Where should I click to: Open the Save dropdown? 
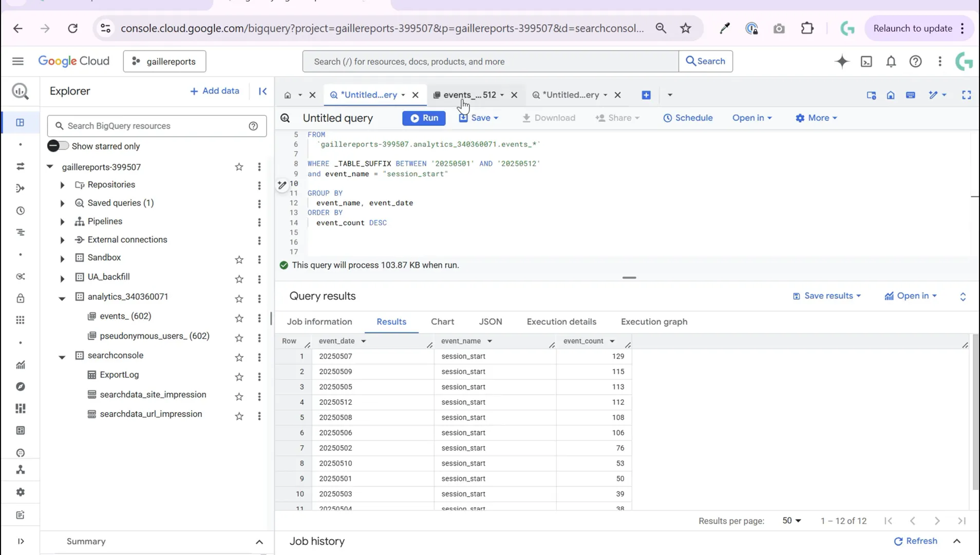pos(479,118)
